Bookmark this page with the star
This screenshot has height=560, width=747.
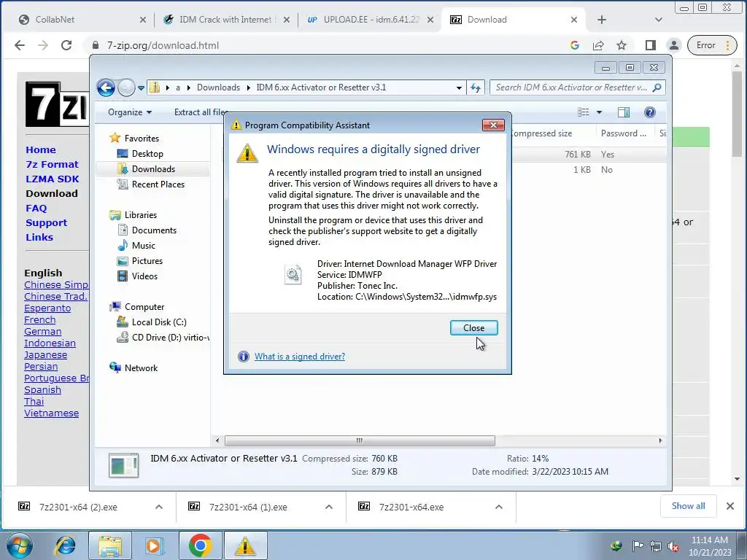[622, 45]
